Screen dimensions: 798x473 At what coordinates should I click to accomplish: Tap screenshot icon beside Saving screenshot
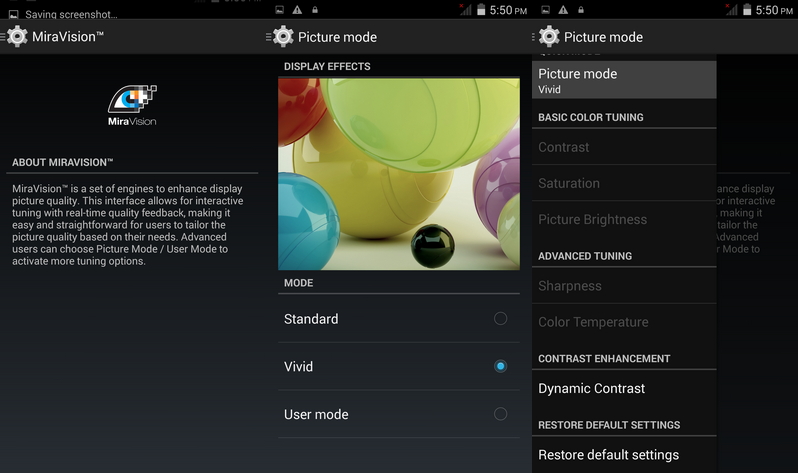[14, 14]
